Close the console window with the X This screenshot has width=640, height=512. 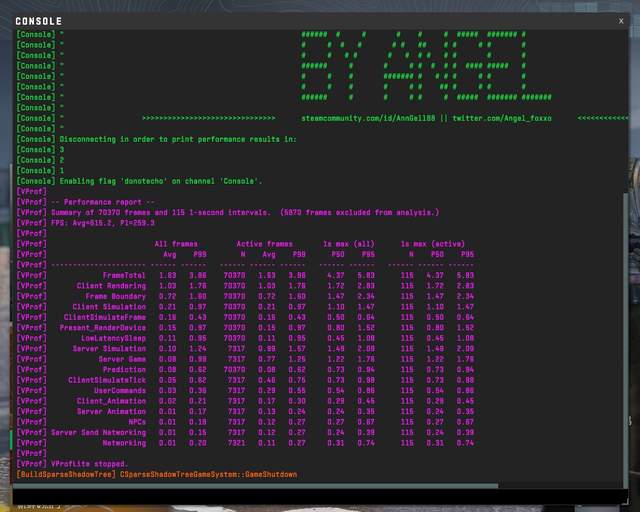[621, 21]
